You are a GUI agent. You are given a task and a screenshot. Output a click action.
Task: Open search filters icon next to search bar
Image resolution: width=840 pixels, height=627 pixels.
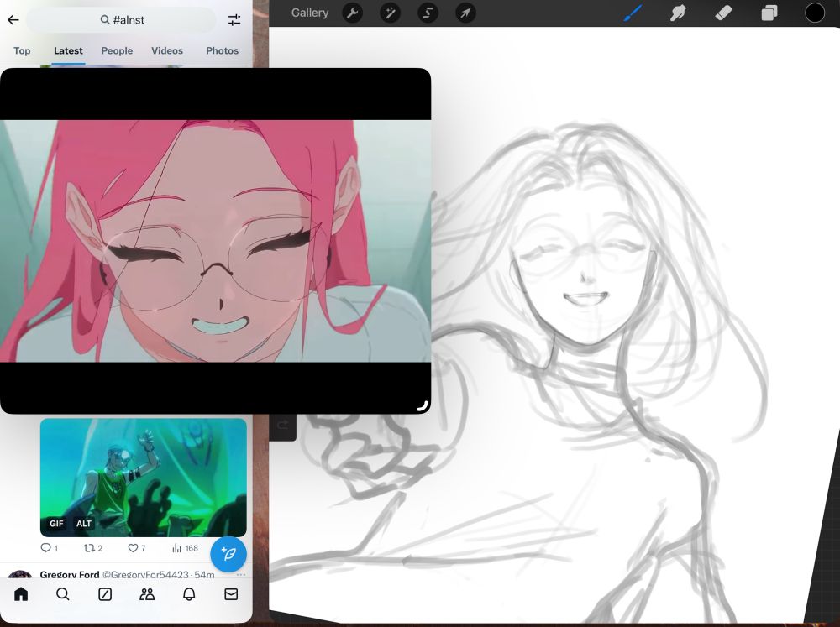(234, 19)
